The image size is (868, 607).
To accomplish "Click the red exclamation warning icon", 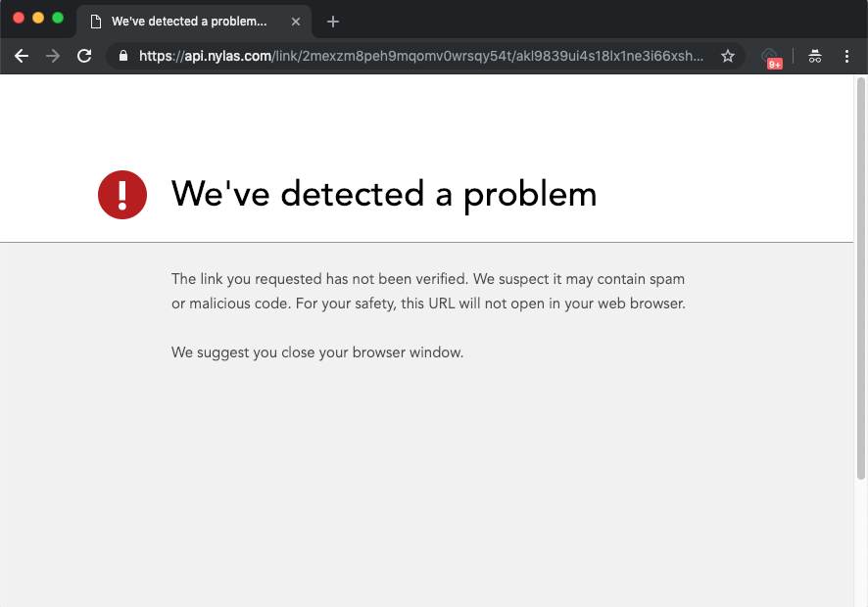I will click(x=121, y=195).
